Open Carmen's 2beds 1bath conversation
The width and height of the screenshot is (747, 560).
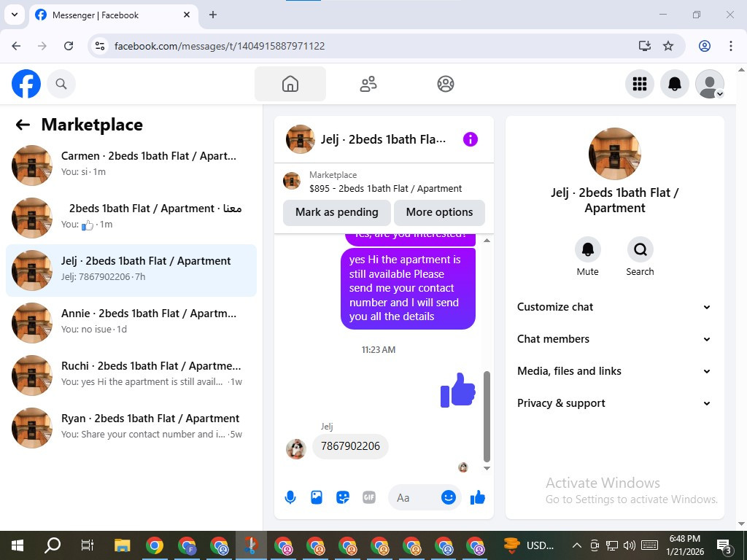pos(131,166)
